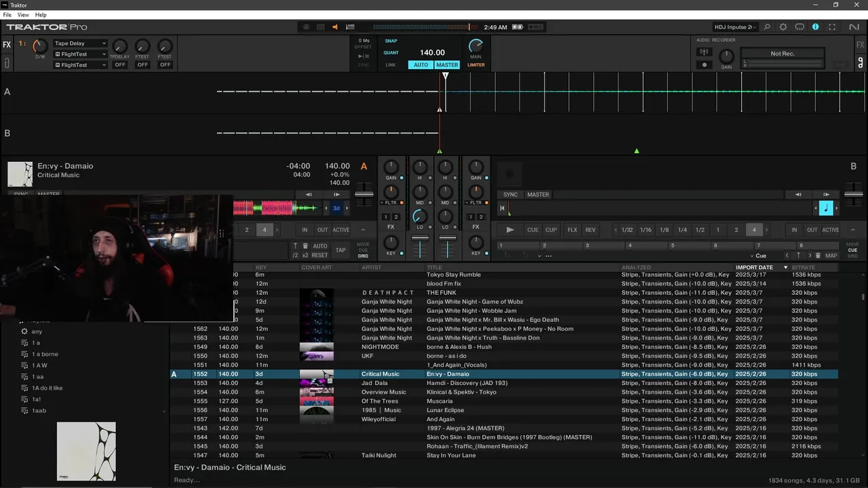Open the search magnifier in header
The width and height of the screenshot is (868, 488).
(767, 27)
